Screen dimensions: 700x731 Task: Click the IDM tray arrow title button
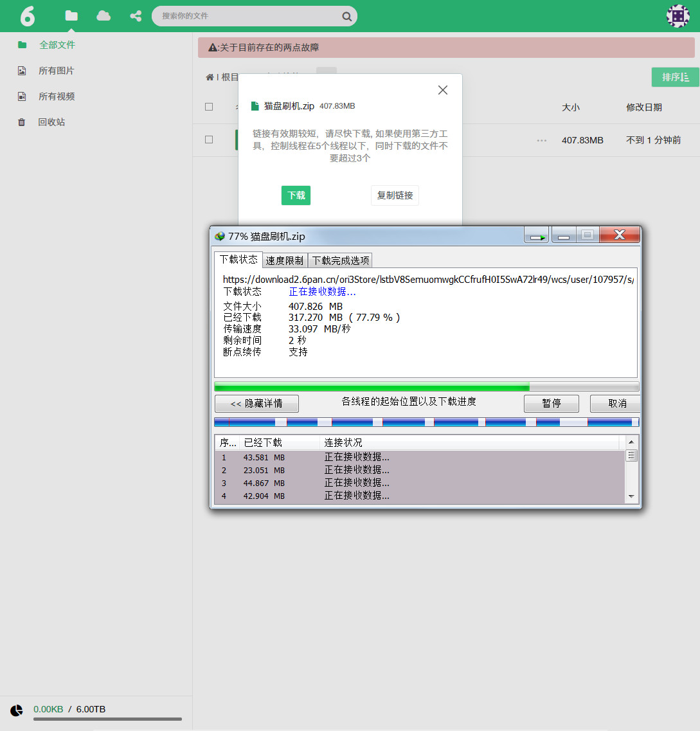[537, 236]
